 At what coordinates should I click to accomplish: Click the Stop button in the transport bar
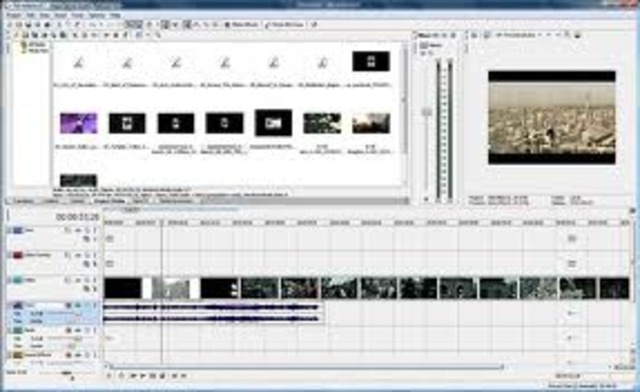[162, 376]
